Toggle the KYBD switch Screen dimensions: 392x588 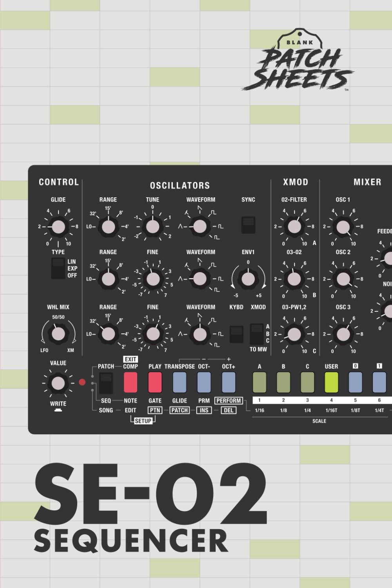(236, 334)
